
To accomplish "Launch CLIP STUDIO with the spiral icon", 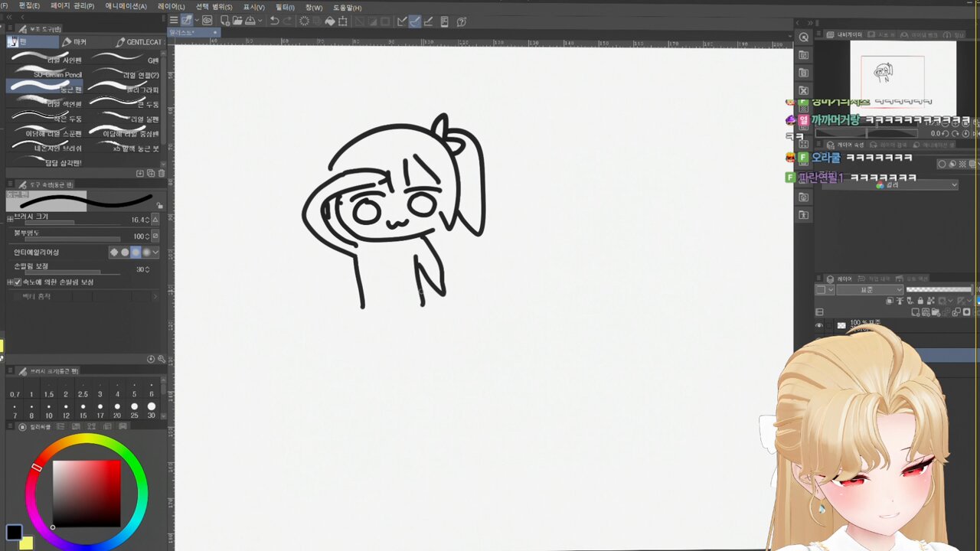I will pyautogui.click(x=207, y=21).
